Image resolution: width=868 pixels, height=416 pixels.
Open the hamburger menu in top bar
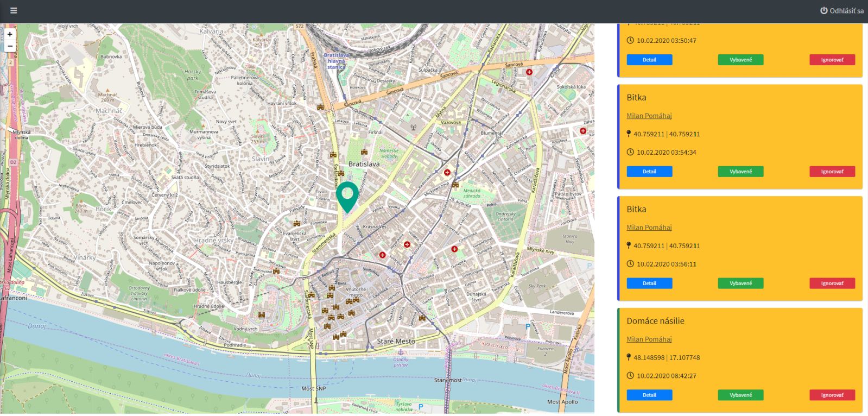click(14, 10)
